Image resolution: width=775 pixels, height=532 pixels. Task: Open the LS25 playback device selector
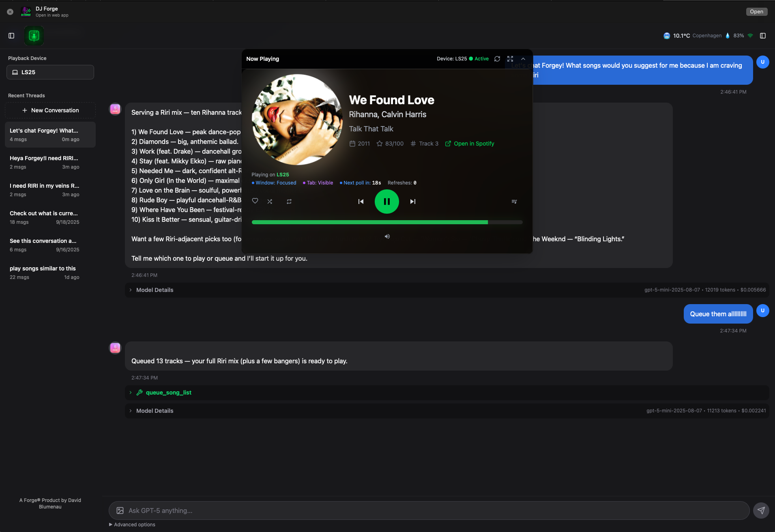pos(50,72)
